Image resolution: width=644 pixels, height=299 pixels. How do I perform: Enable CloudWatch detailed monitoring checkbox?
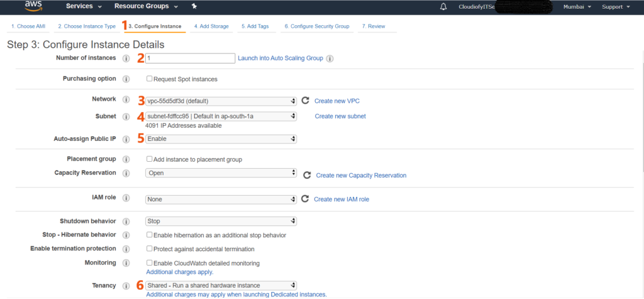[150, 262]
